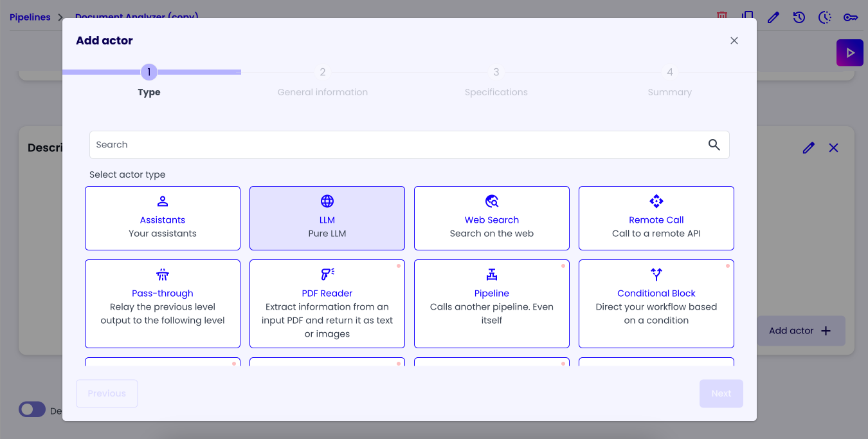This screenshot has width=868, height=439.
Task: Choose the Pass-through actor icon
Action: pos(163,275)
